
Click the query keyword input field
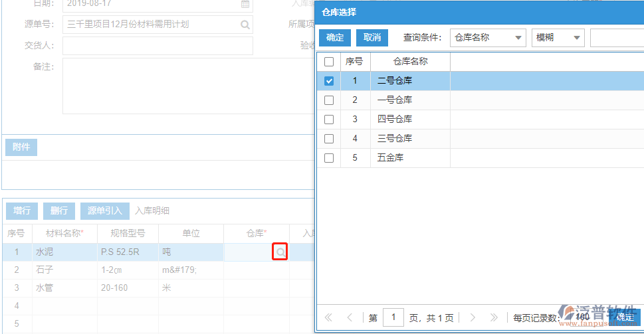[x=617, y=38]
